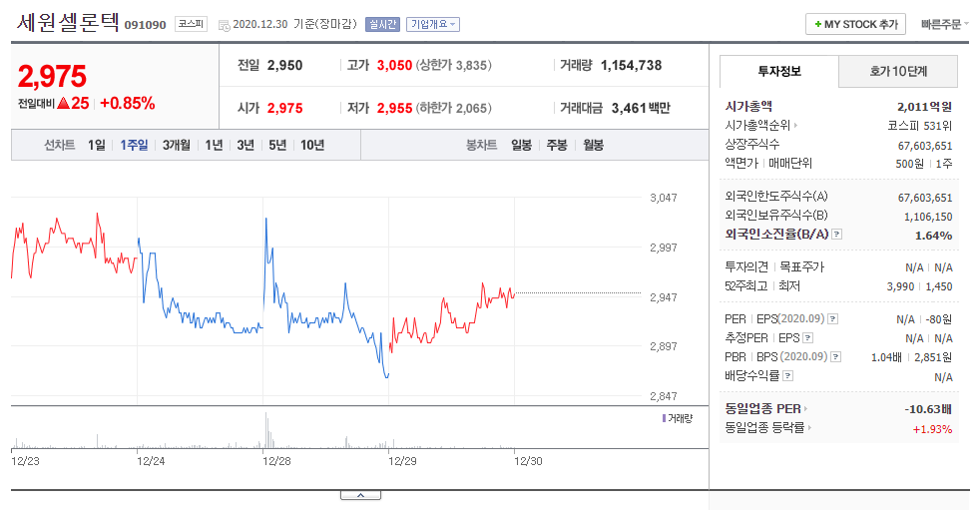This screenshot has width=980, height=510.
Task: Open the 빠른주문 dropdown
Action: (944, 24)
